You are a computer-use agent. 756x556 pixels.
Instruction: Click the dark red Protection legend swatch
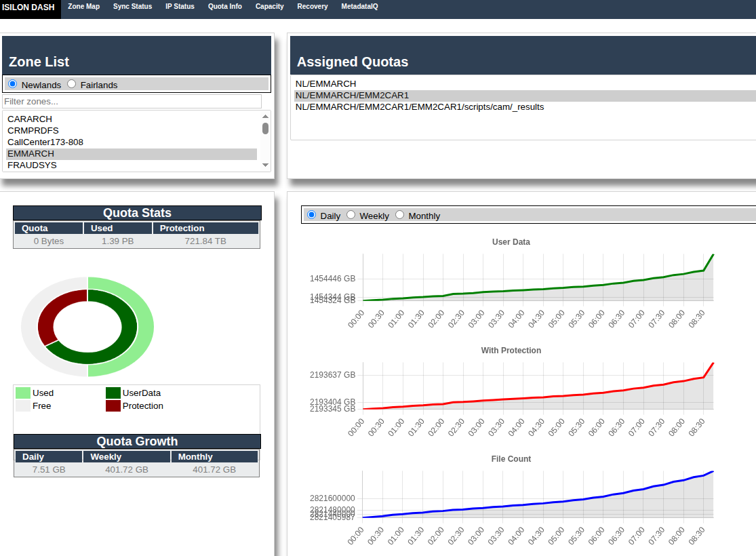(113, 405)
